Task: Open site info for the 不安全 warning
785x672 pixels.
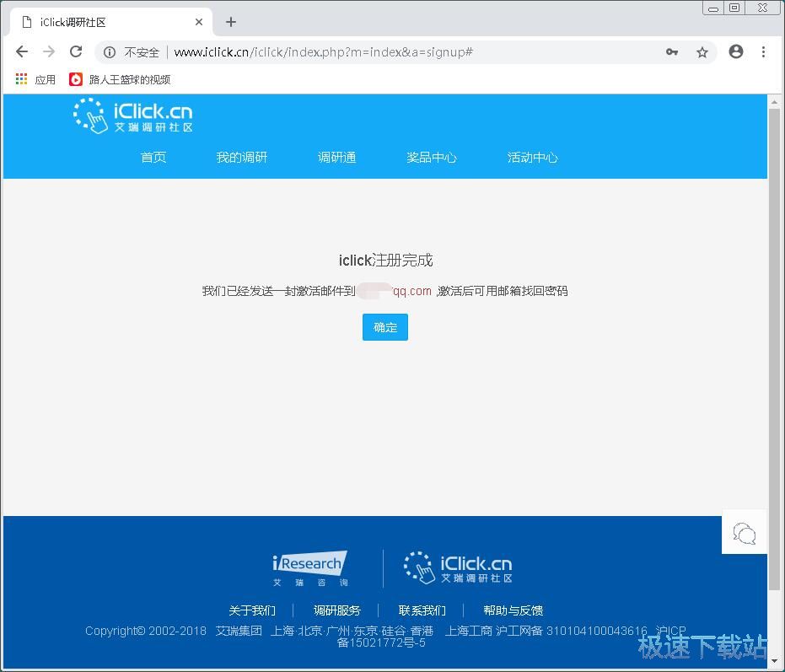Action: (x=132, y=52)
